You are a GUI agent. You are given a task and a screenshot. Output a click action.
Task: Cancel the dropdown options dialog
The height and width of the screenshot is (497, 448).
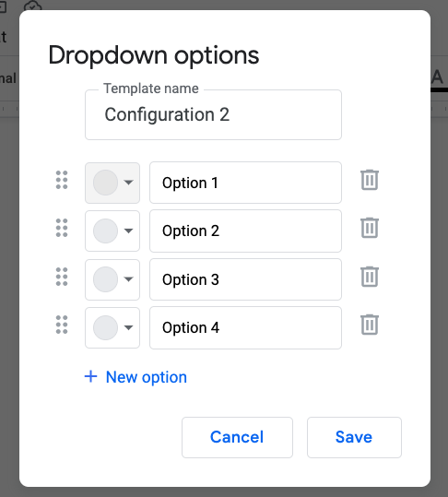[237, 437]
